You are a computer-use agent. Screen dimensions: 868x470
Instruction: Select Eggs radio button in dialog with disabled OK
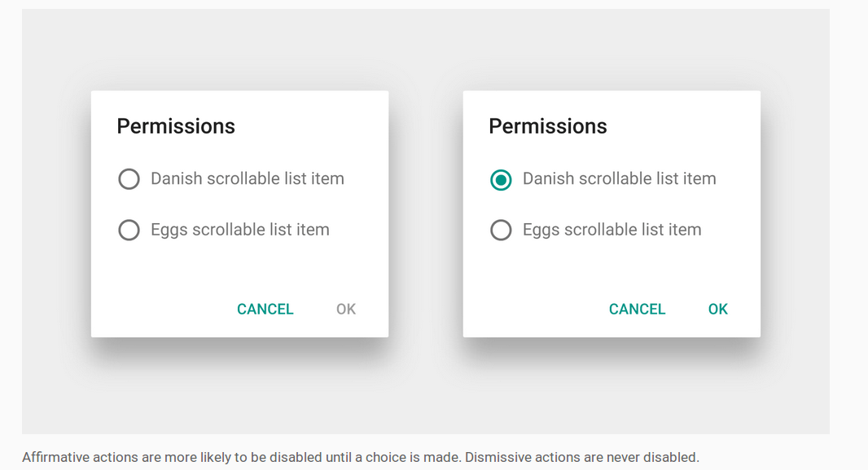[129, 231]
